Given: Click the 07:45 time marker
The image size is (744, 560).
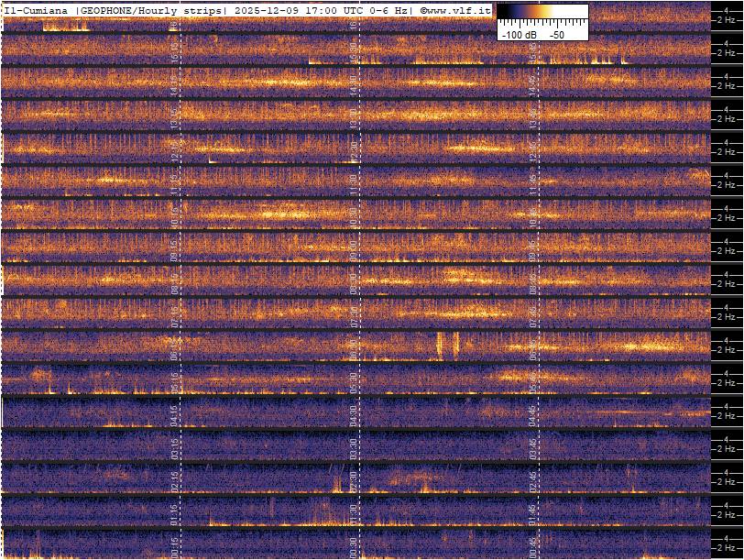Looking at the screenshot, I should point(531,314).
